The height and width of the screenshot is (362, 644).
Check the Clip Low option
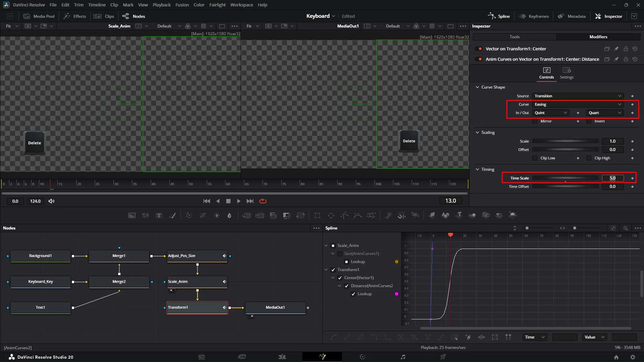(535, 158)
